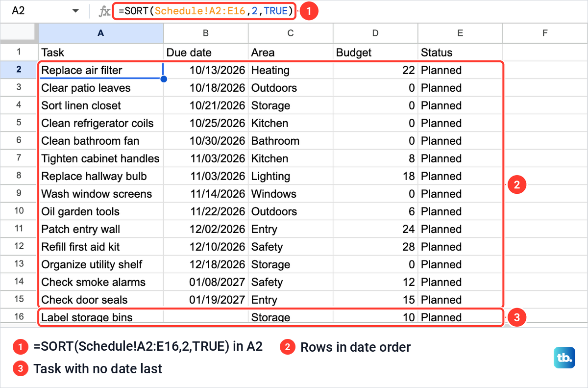Select the 'Check smoke alarms' cell
Image resolution: width=588 pixels, height=388 pixels.
(101, 282)
